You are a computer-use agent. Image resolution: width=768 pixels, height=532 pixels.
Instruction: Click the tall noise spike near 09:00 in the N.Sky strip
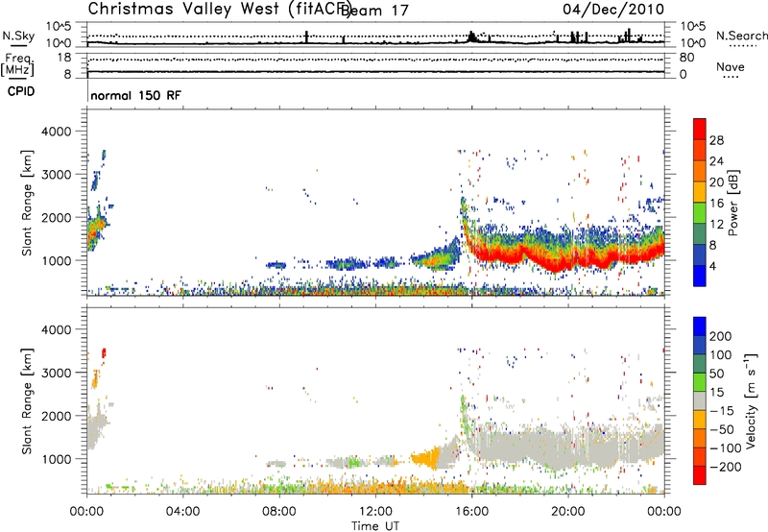pyautogui.click(x=306, y=36)
